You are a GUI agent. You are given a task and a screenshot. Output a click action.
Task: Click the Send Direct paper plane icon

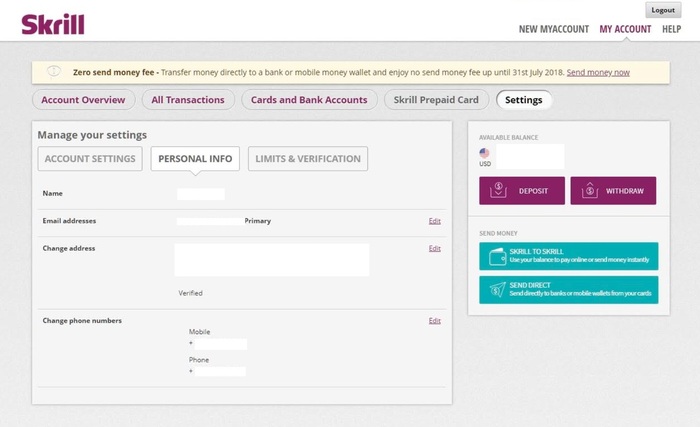(495, 290)
